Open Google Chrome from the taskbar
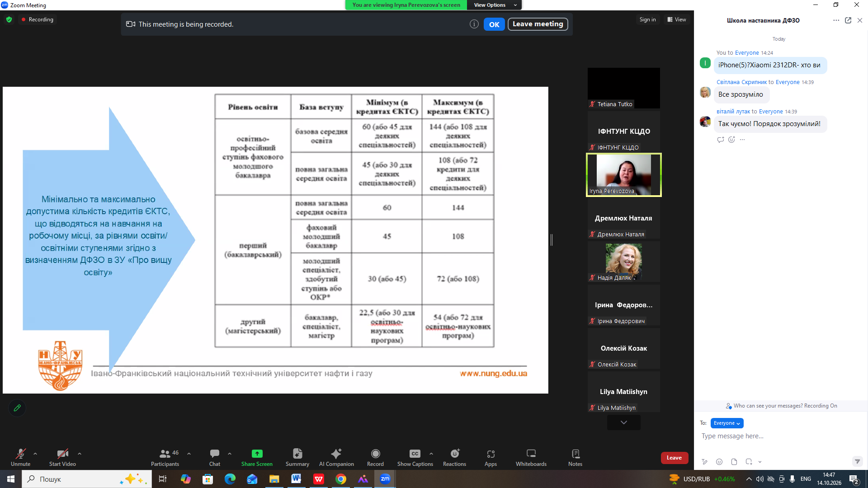Viewport: 868px width, 488px height. [341, 479]
